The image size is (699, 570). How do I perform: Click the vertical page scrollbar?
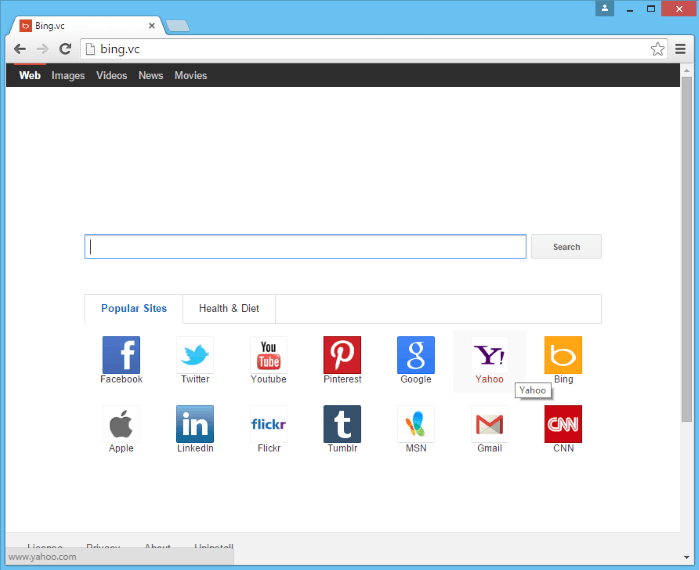[x=686, y=250]
